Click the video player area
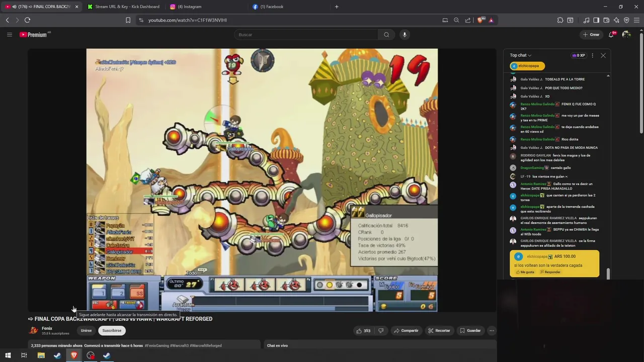 262,180
